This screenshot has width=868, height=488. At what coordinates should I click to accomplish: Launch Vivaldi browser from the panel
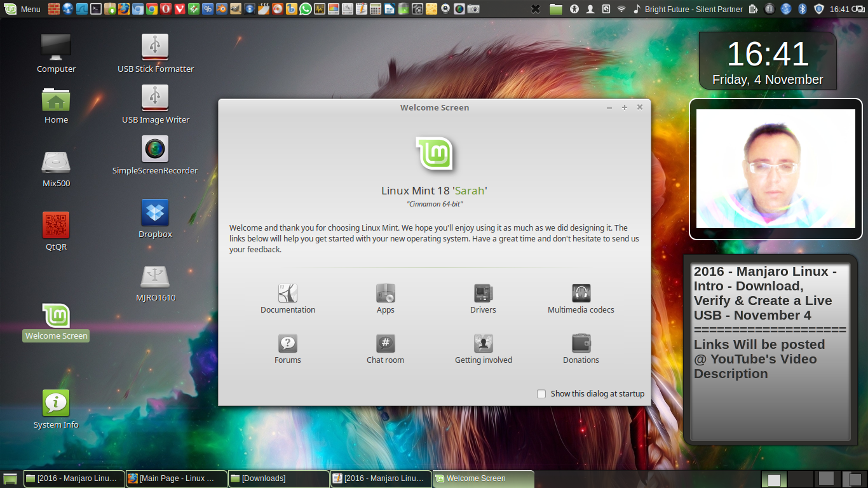pyautogui.click(x=180, y=9)
